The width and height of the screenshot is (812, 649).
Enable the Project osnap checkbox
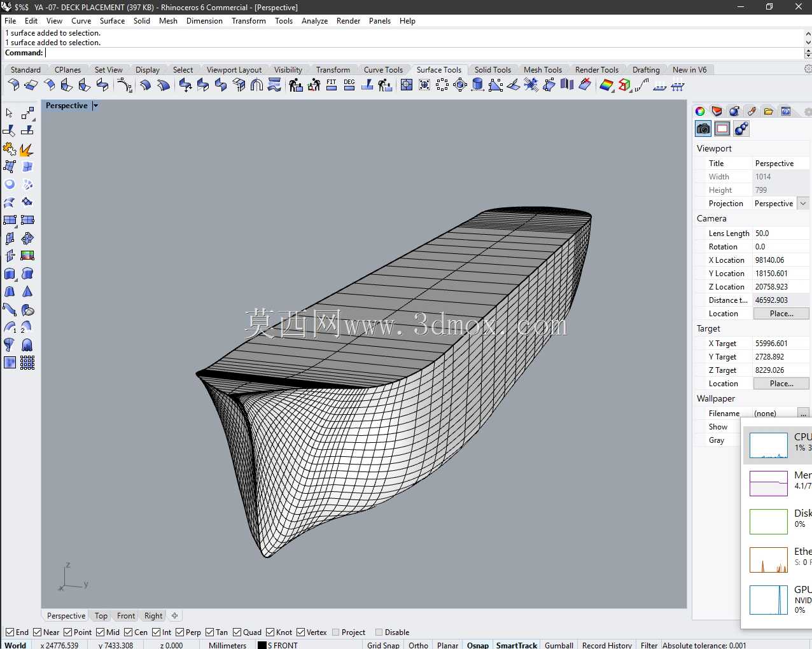(335, 632)
